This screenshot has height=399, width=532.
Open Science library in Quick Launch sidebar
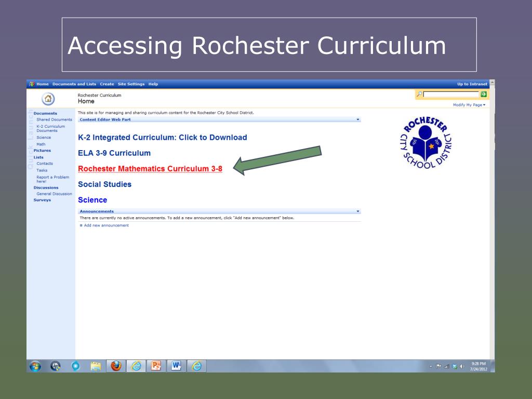coord(44,137)
